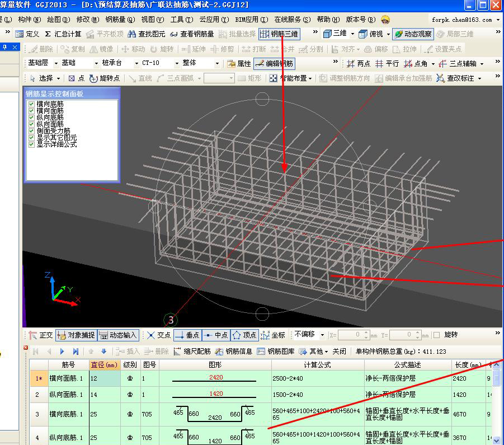Toggle the 钢筋三维 rebar 3D view
Viewport: 504px width, 445px height.
click(x=279, y=34)
